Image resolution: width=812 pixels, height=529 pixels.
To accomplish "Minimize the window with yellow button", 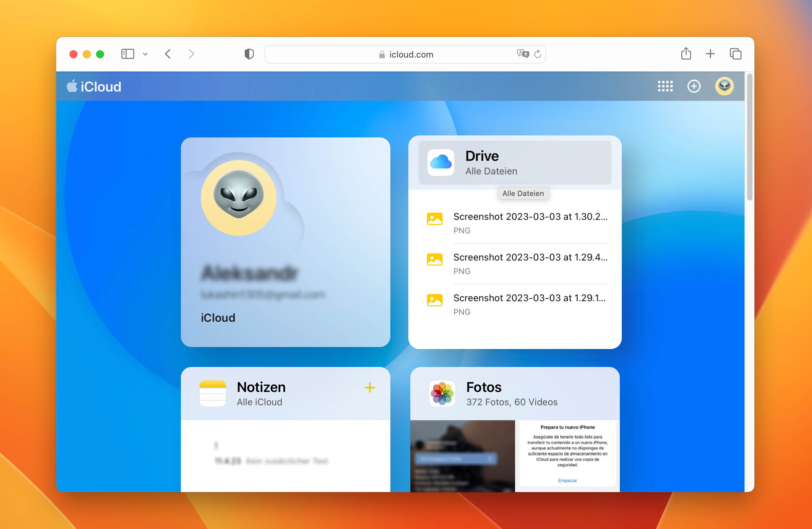I will [x=87, y=54].
